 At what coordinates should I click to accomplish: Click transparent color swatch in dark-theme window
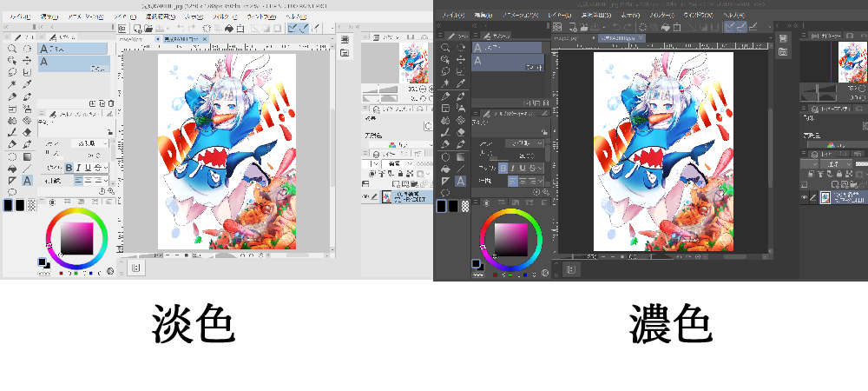tap(465, 206)
